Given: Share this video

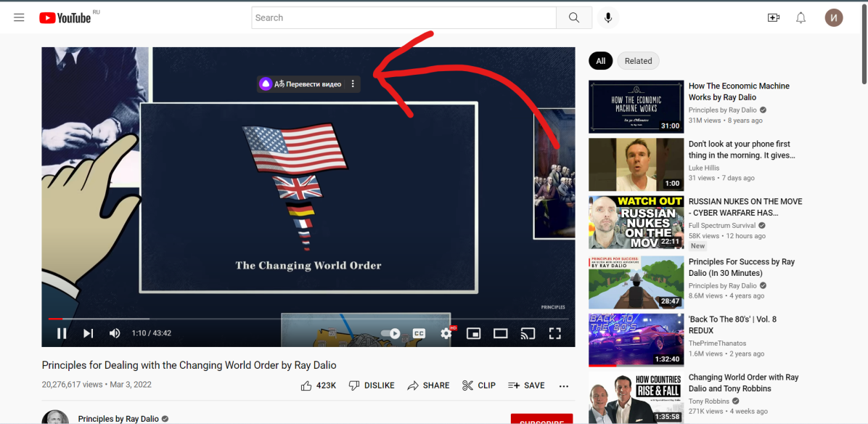Looking at the screenshot, I should [x=428, y=386].
